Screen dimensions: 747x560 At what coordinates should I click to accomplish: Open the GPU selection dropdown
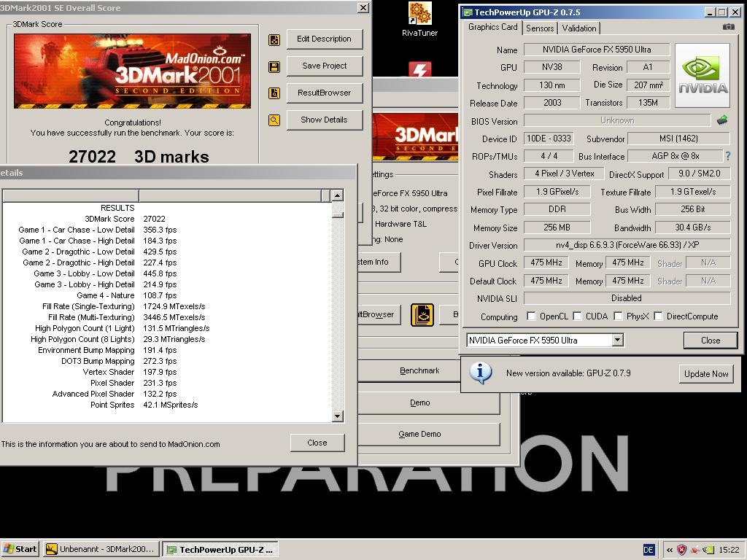(617, 340)
